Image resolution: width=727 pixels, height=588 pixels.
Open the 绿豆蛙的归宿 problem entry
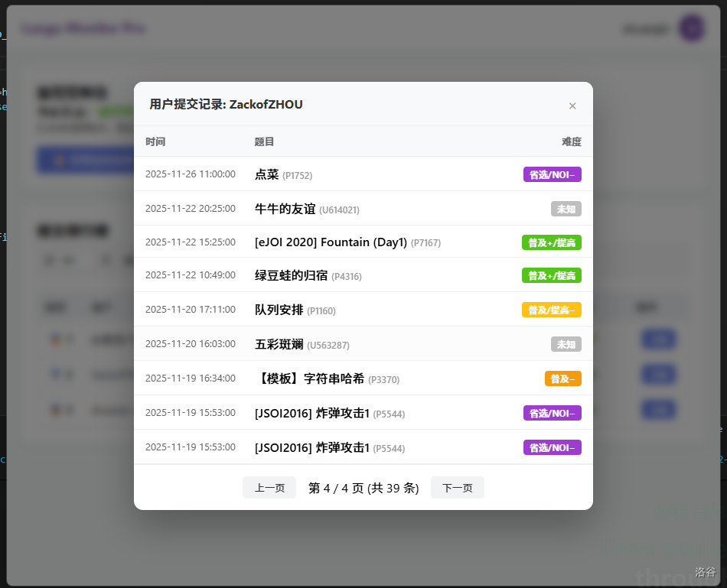(x=291, y=276)
